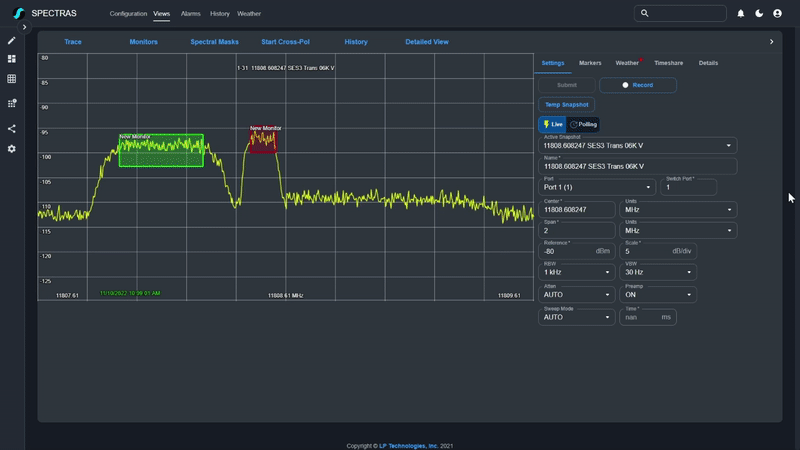Open the Configuration menu
This screenshot has width=800, height=450.
tap(128, 14)
